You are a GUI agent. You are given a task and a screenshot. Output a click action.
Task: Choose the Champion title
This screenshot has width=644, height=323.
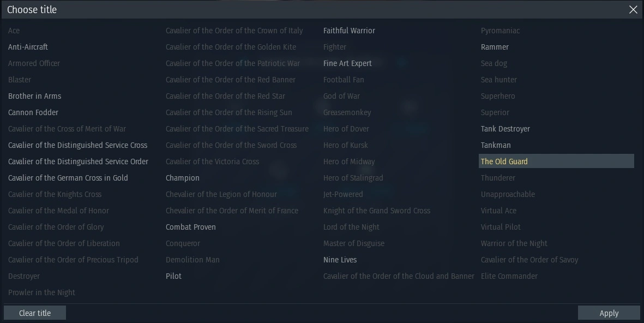[x=183, y=178]
